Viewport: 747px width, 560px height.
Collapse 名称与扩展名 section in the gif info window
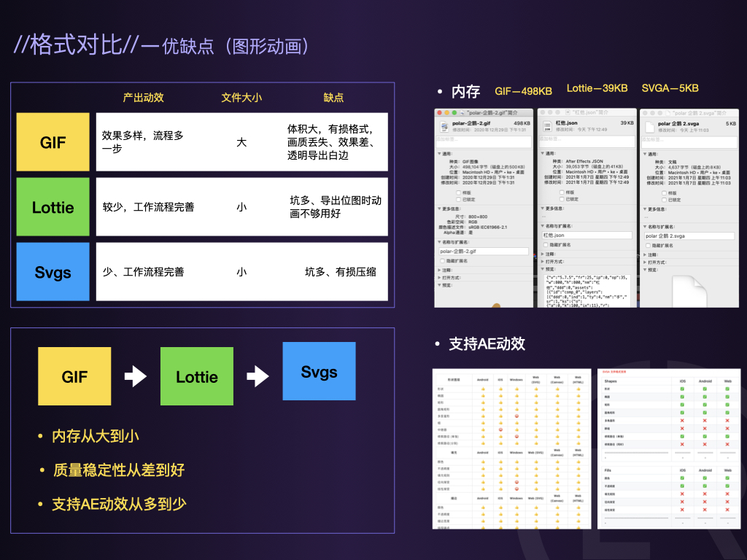pos(439,242)
